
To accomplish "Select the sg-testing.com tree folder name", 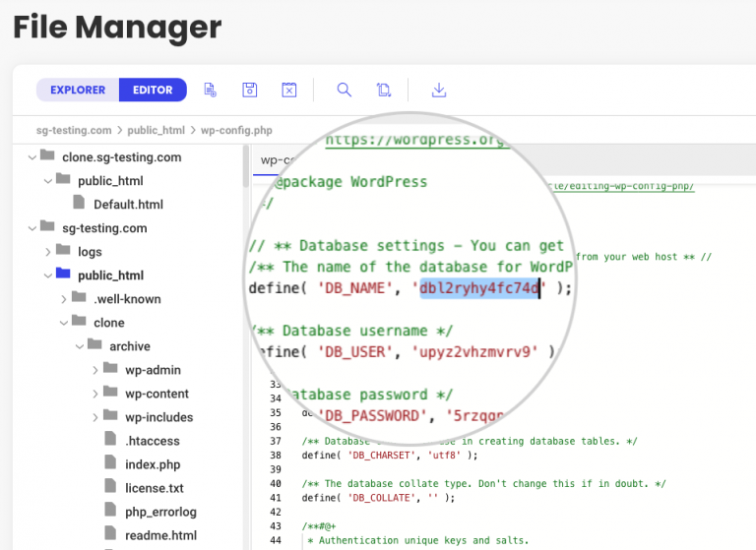I will point(104,228).
